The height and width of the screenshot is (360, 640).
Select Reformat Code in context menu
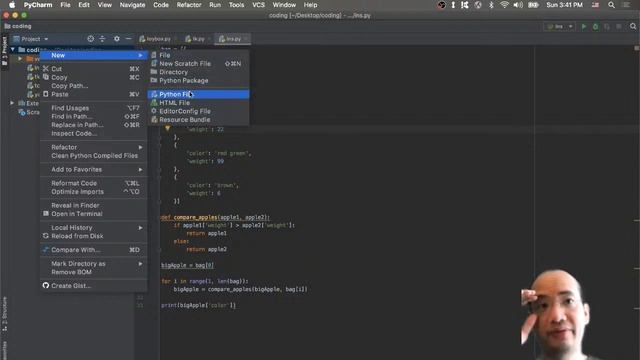pyautogui.click(x=94, y=183)
